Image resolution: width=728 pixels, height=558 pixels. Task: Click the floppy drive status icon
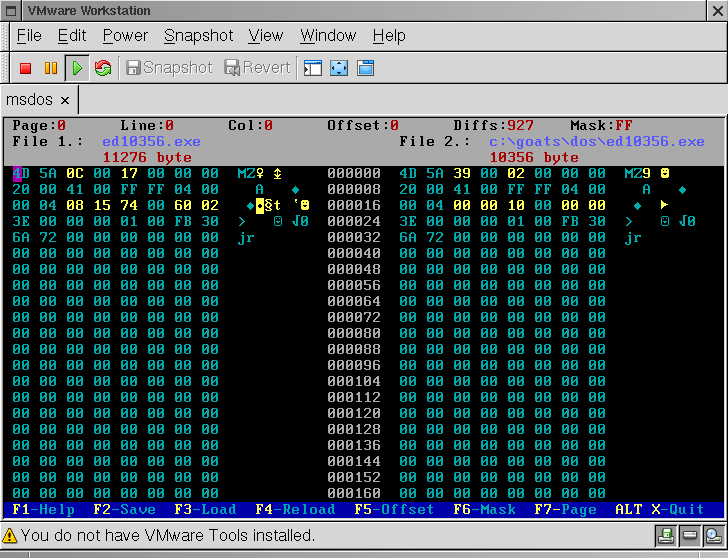coord(666,536)
